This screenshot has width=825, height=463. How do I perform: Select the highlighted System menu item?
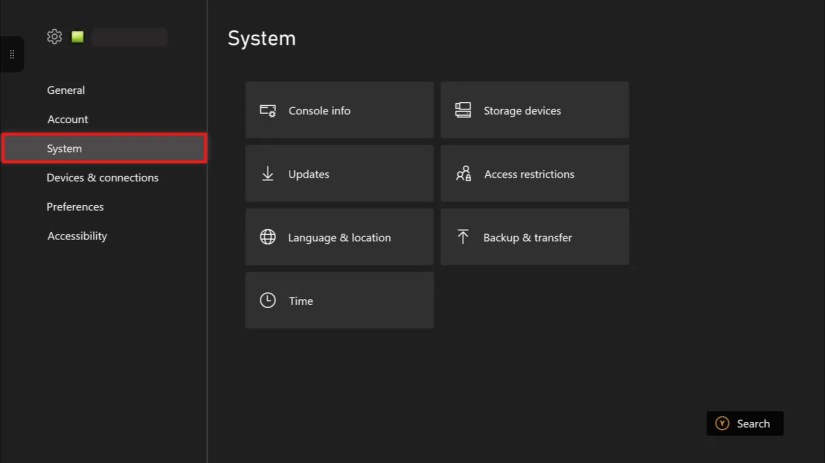click(x=104, y=148)
